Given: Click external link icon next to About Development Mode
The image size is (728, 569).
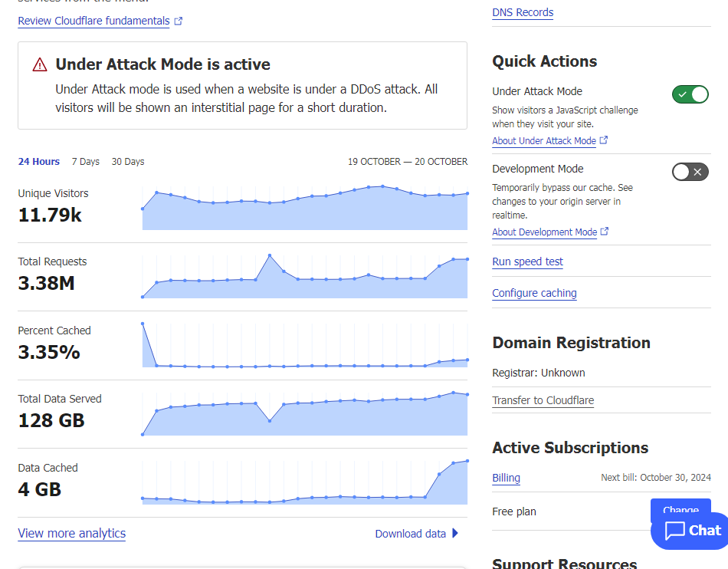Looking at the screenshot, I should (605, 232).
